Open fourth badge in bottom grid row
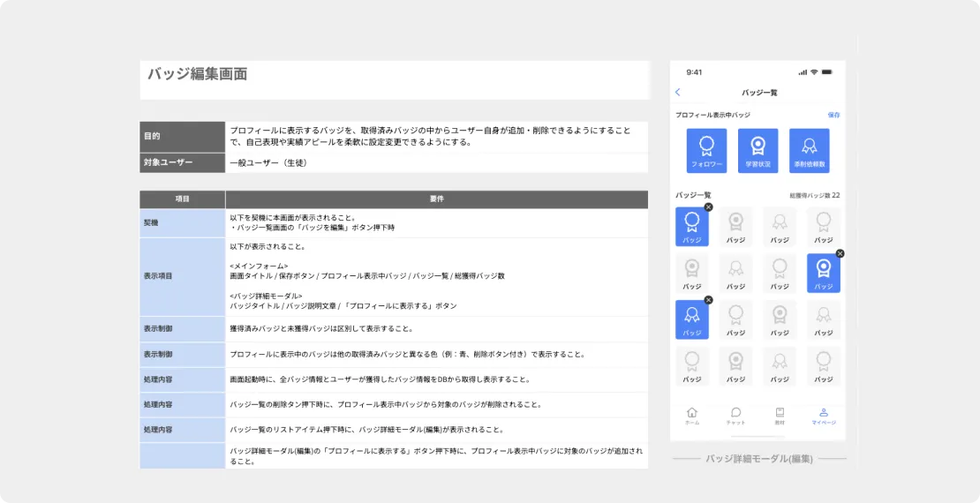The height and width of the screenshot is (503, 980). point(824,366)
